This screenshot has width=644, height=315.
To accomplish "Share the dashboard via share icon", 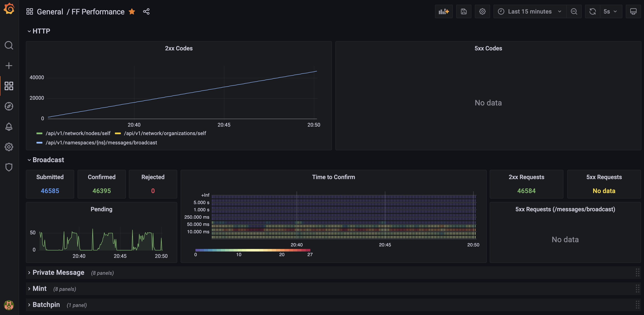I will tap(146, 11).
